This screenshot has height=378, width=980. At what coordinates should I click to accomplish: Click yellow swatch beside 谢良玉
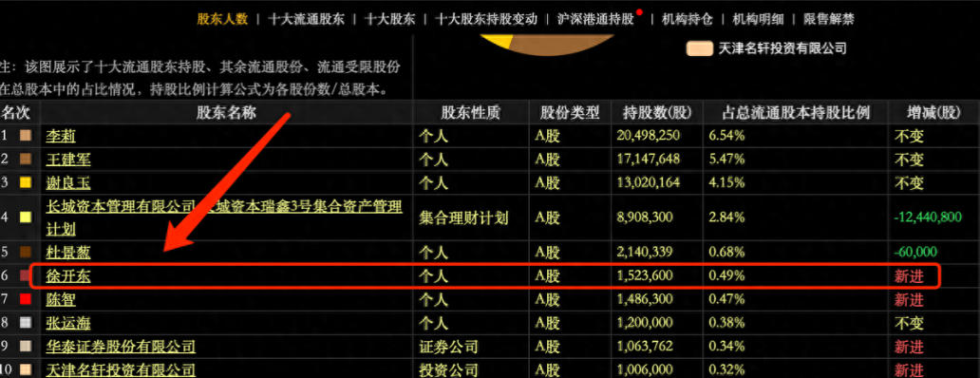click(x=26, y=183)
